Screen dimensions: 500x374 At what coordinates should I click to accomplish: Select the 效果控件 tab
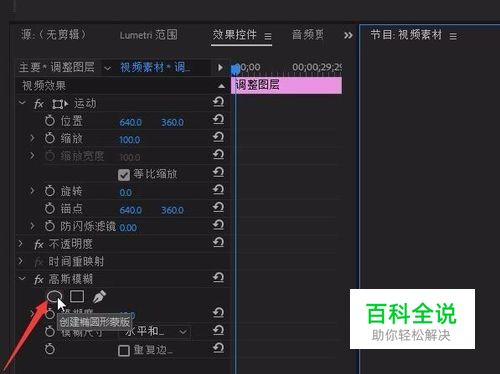235,34
